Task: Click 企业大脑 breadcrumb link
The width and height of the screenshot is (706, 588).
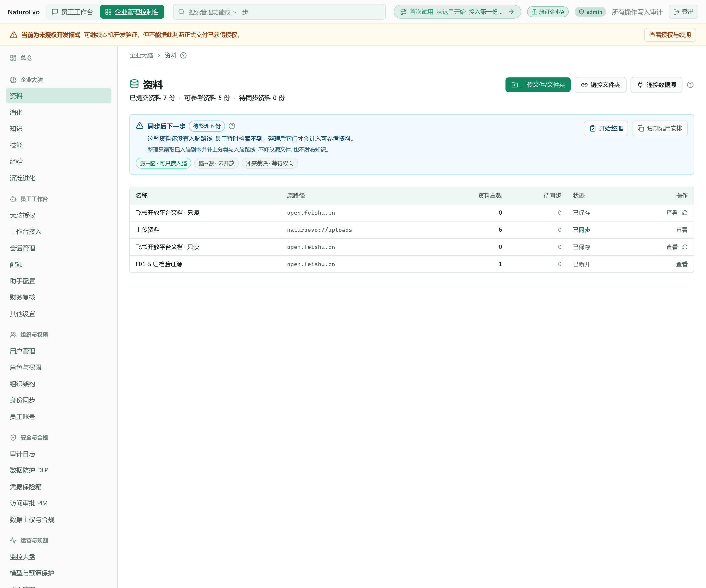Action: point(141,55)
